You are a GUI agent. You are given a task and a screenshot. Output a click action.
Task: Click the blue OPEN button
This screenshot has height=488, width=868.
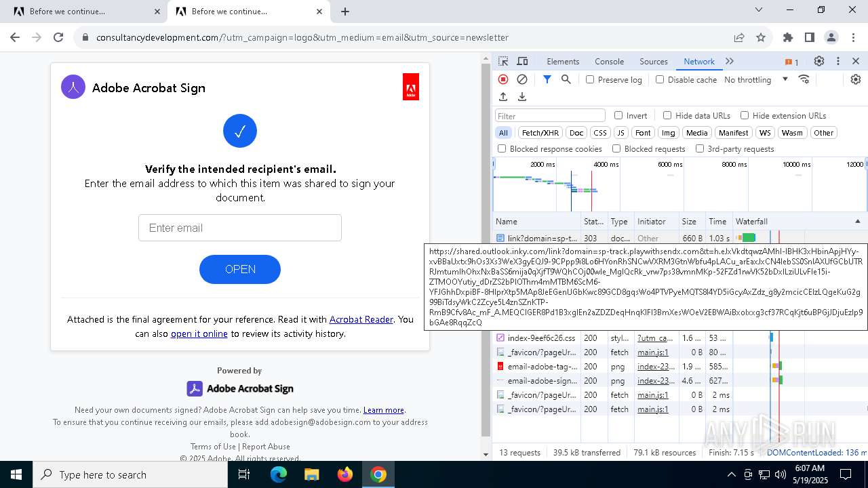(240, 269)
